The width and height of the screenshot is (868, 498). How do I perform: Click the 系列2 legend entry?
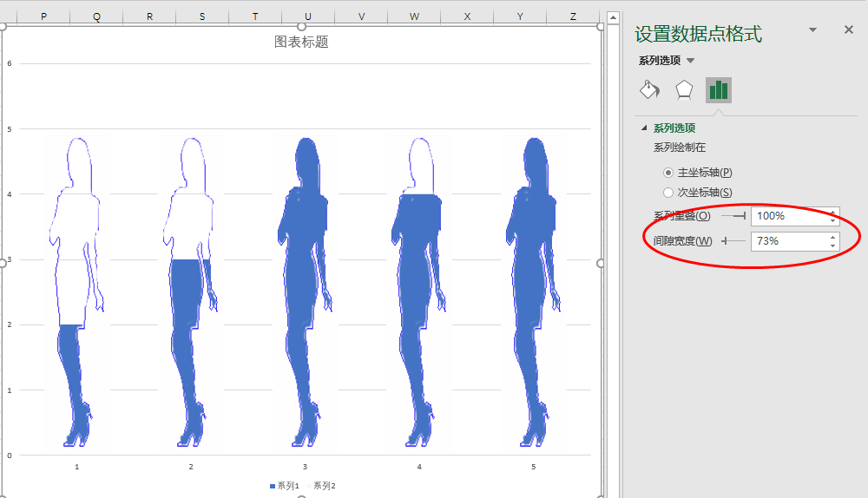click(x=322, y=486)
